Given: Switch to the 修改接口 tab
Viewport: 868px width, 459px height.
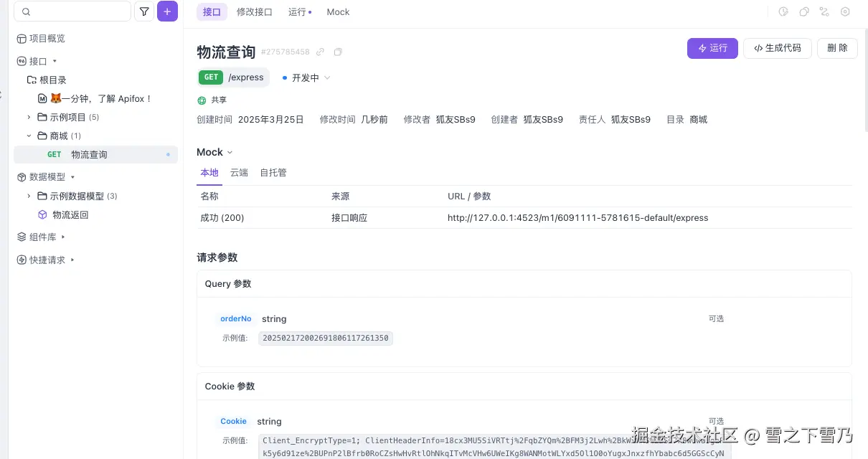Looking at the screenshot, I should 255,11.
